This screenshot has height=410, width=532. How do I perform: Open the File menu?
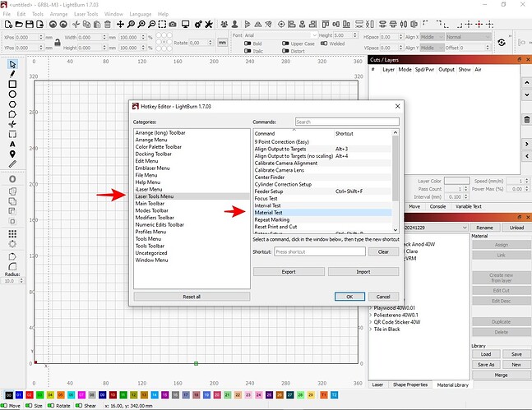[x=7, y=14]
